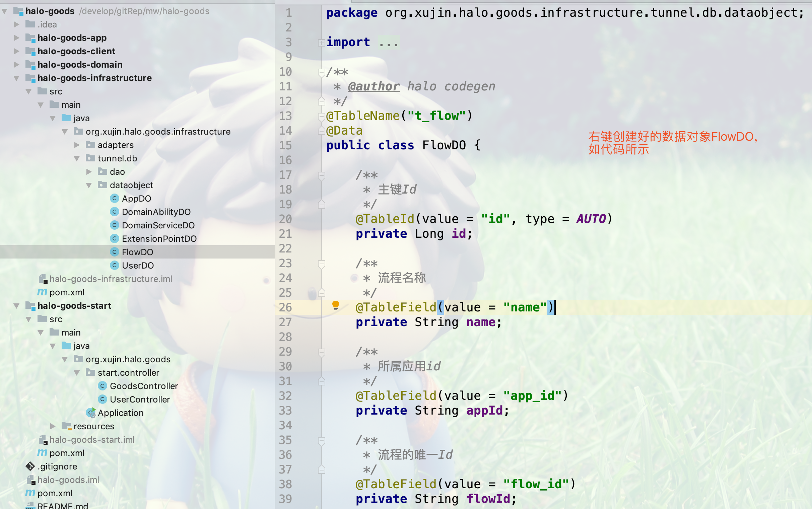Image resolution: width=812 pixels, height=509 pixels.
Task: Click line number 22 in the gutter
Action: click(x=285, y=248)
